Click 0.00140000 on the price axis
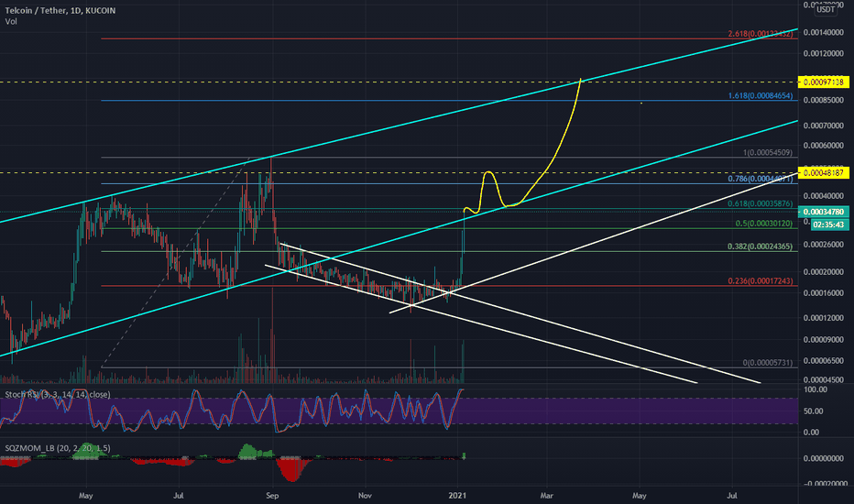This screenshot has height=504, width=854. (x=824, y=33)
